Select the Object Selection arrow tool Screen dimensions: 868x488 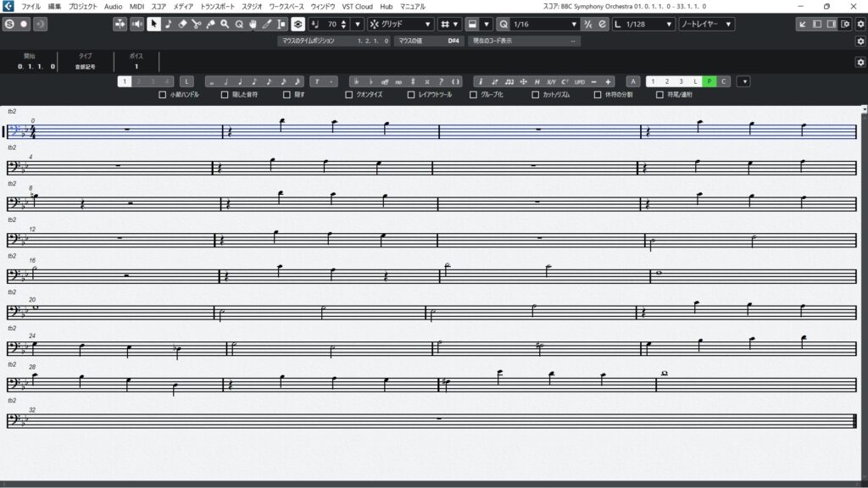pos(153,24)
